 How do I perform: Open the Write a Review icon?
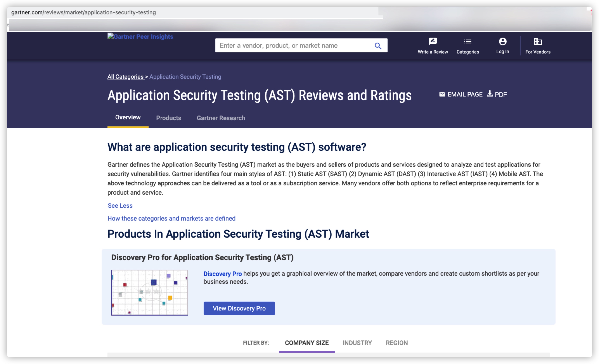pyautogui.click(x=433, y=41)
